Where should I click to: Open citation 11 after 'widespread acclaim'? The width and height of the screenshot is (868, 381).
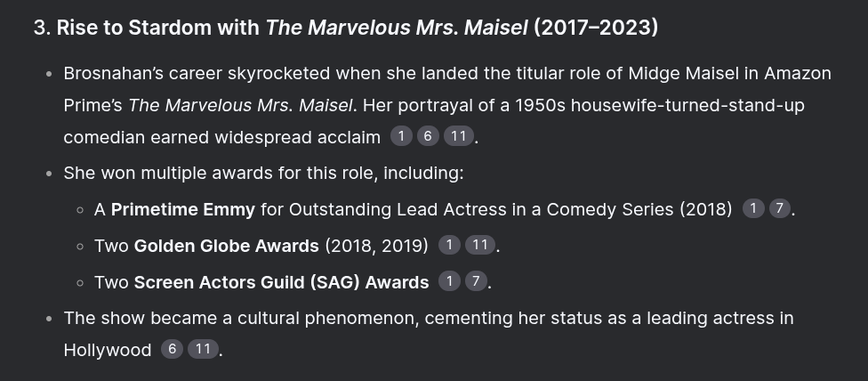(458, 135)
